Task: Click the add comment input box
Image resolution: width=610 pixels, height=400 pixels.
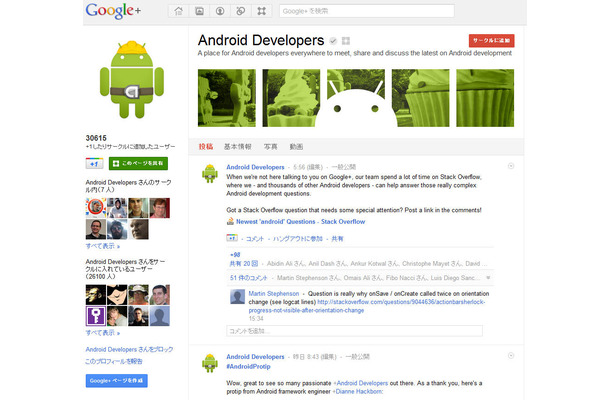Action: (x=354, y=331)
